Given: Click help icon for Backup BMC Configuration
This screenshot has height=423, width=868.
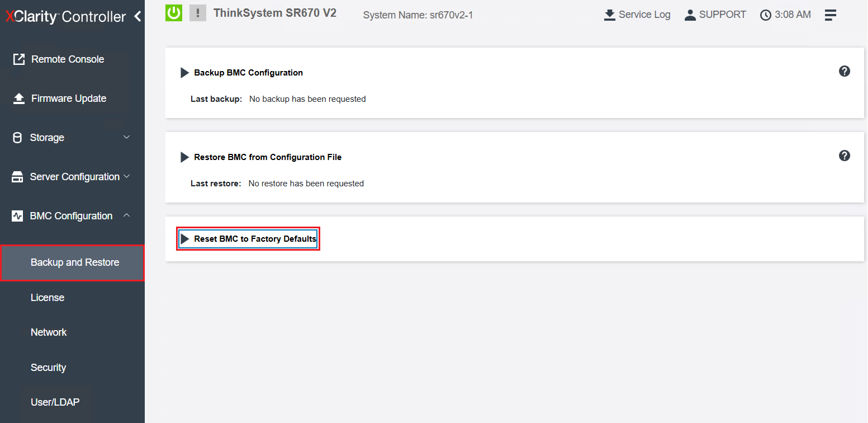Looking at the screenshot, I should point(845,71).
